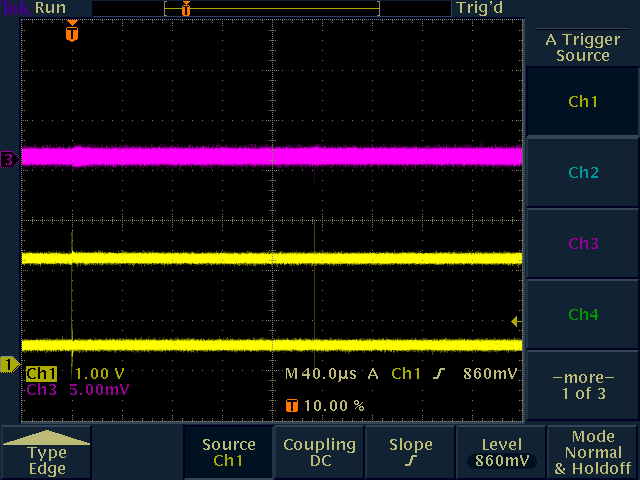Open the Coupling DC menu
This screenshot has width=640, height=480.
point(319,453)
